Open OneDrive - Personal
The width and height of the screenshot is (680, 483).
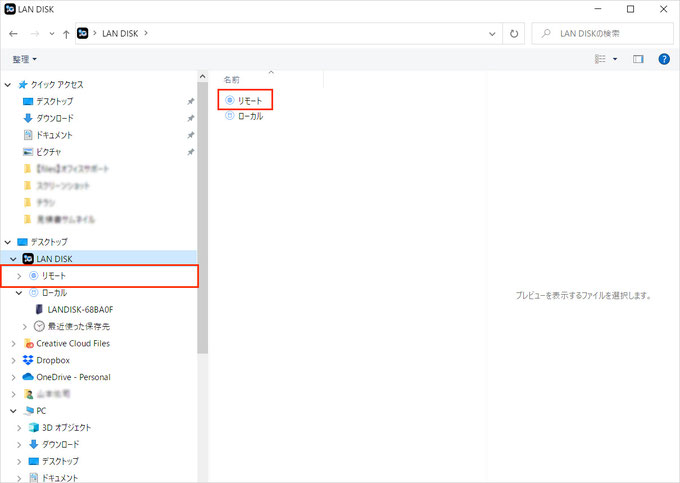(73, 377)
